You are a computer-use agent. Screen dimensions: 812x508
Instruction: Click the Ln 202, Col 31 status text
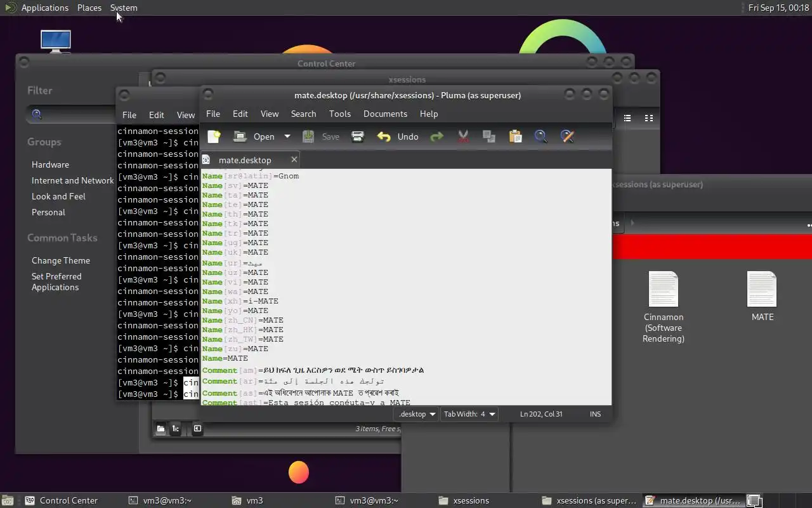click(541, 414)
